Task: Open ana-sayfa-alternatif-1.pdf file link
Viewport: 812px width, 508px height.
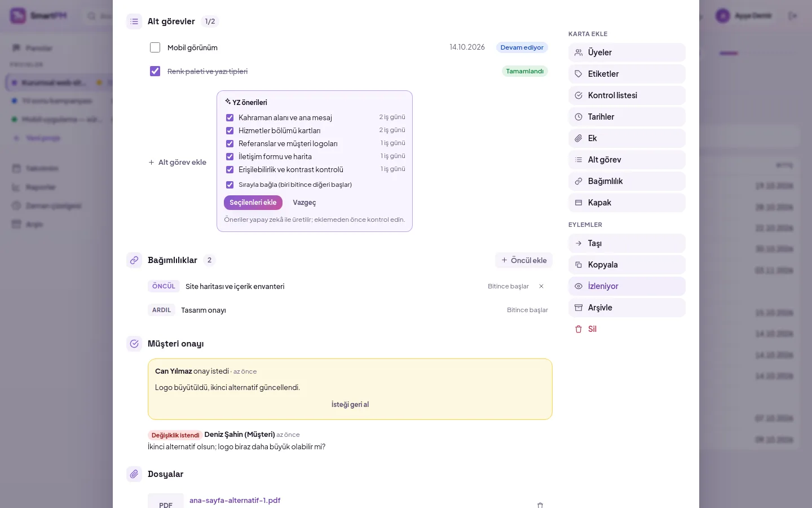Action: (235, 501)
